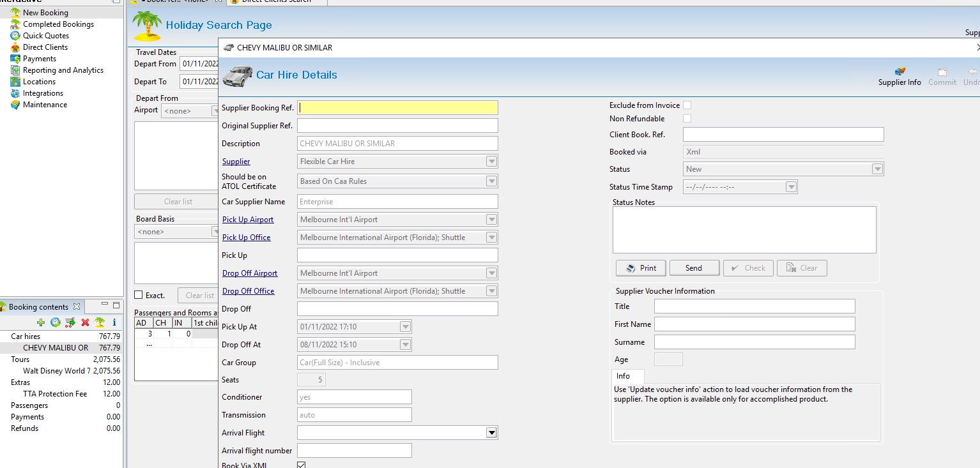Click the Supplier Info toolbar button
Screen dimensions: 980x468
(x=900, y=77)
